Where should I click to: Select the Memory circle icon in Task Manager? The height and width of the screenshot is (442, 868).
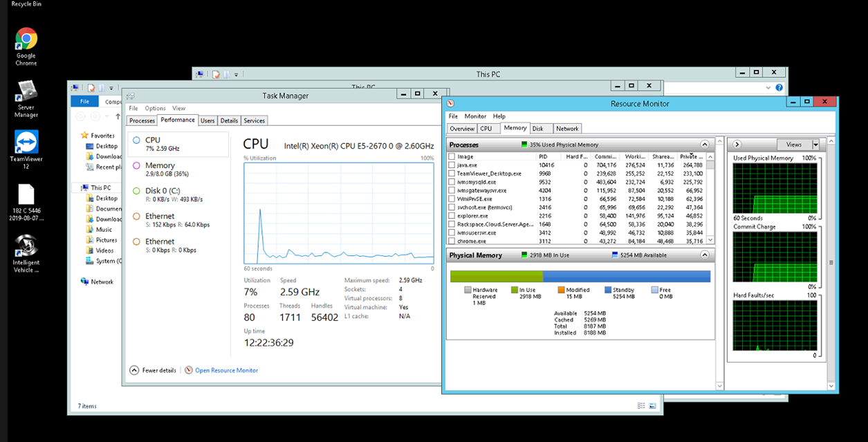(x=136, y=165)
